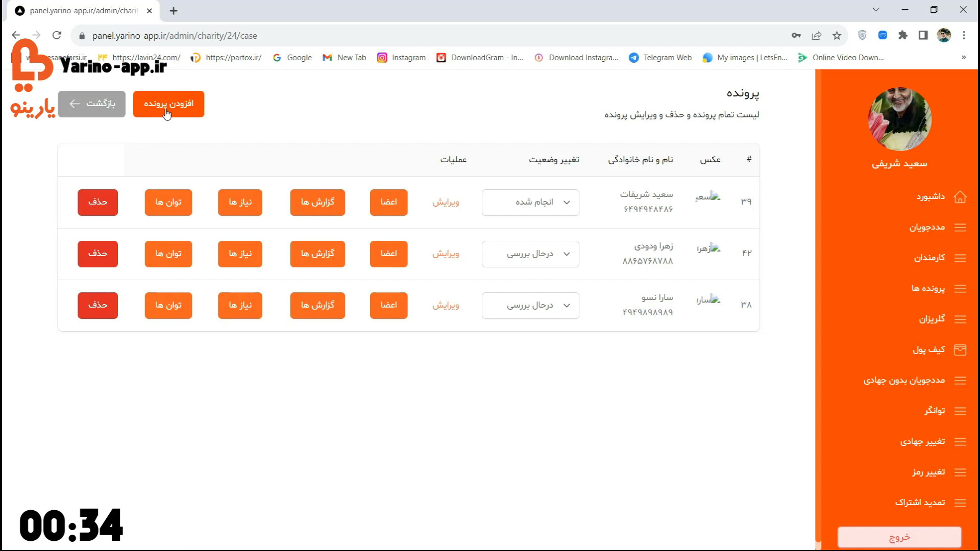This screenshot has height=551, width=980.
Task: Open the پرونده ها menu in sidebar
Action: (928, 289)
